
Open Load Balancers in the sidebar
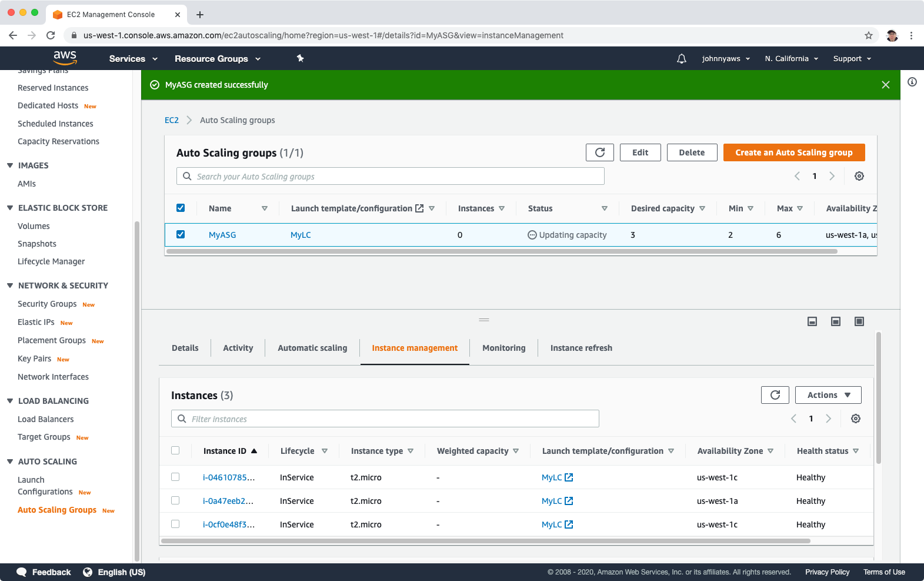pos(46,419)
